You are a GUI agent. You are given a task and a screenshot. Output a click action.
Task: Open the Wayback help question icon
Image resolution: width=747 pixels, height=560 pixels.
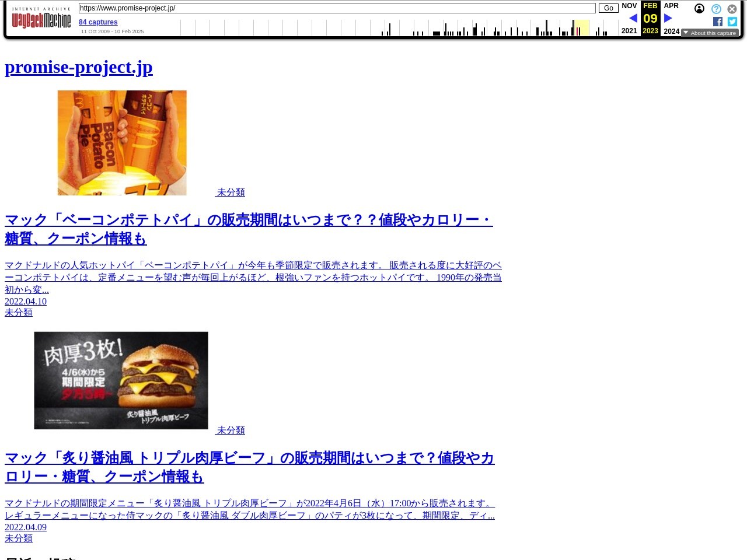point(716,9)
